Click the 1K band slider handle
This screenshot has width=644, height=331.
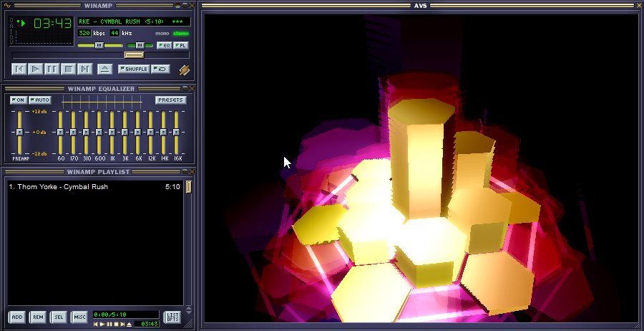click(112, 133)
